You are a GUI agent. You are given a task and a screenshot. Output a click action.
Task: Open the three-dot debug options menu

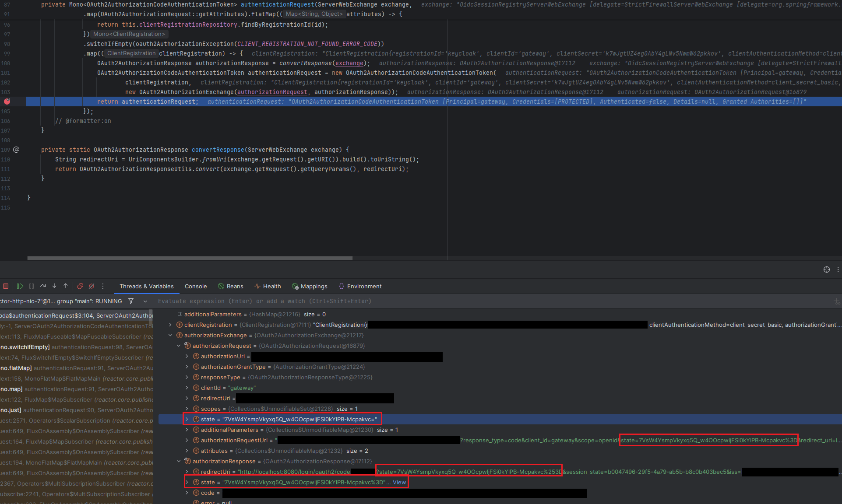click(x=102, y=286)
